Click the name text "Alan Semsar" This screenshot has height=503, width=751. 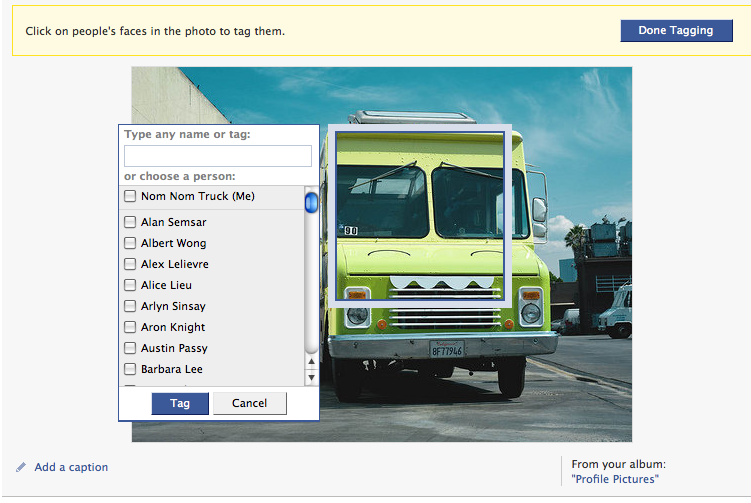coord(173,222)
